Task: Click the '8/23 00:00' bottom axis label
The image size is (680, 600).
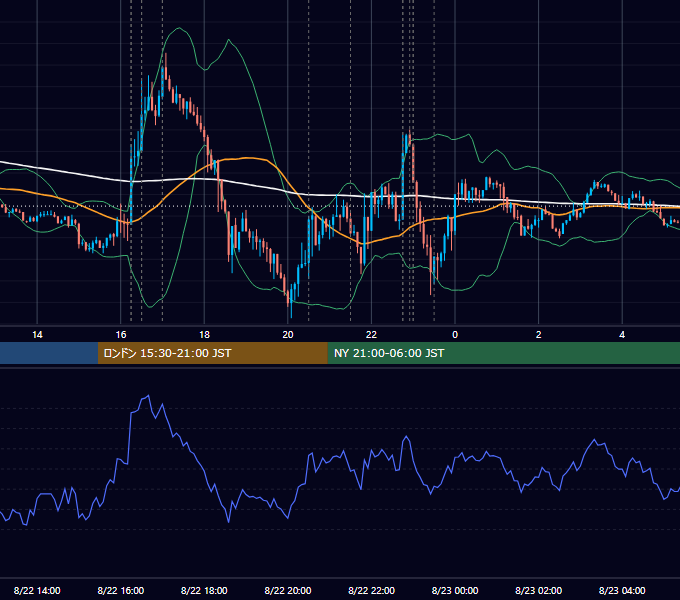Action: click(x=455, y=590)
